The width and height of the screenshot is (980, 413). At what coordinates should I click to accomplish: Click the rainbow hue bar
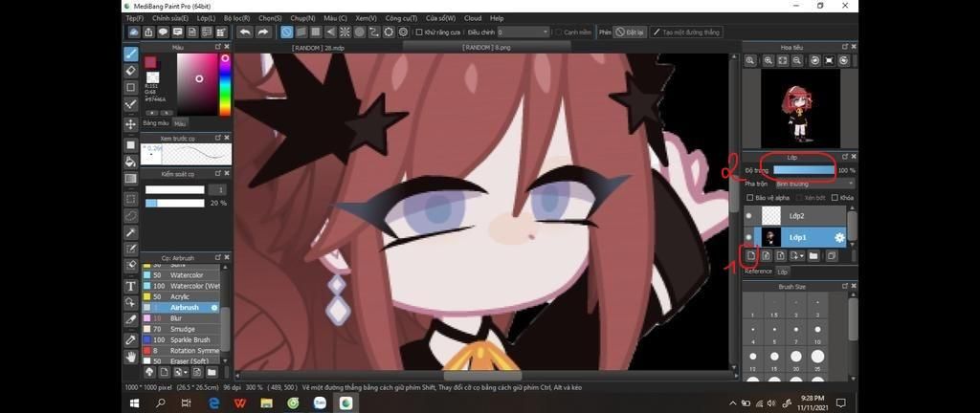[224, 85]
